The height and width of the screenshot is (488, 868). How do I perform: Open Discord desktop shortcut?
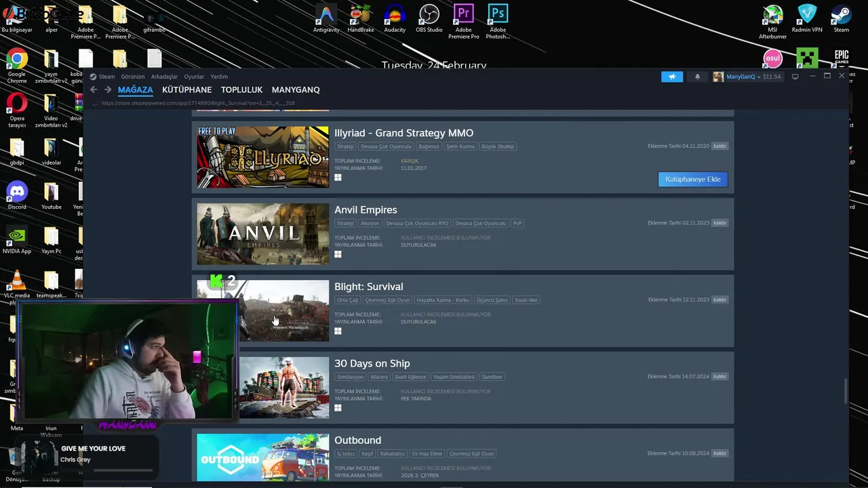pos(17,197)
